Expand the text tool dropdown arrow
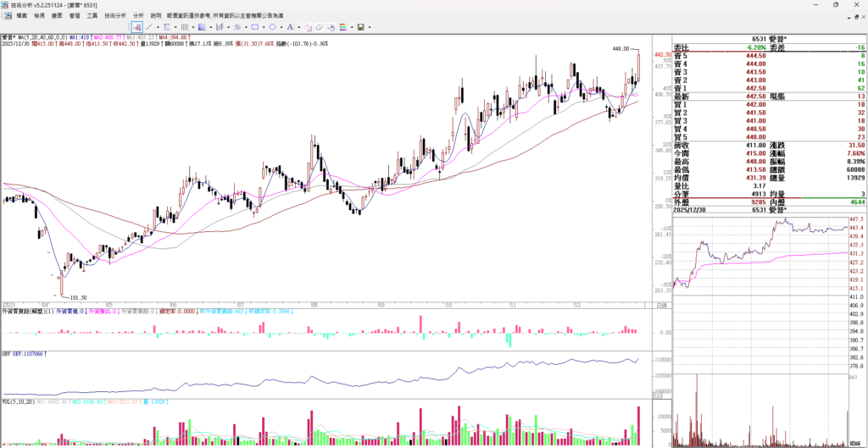 pyautogui.click(x=299, y=27)
